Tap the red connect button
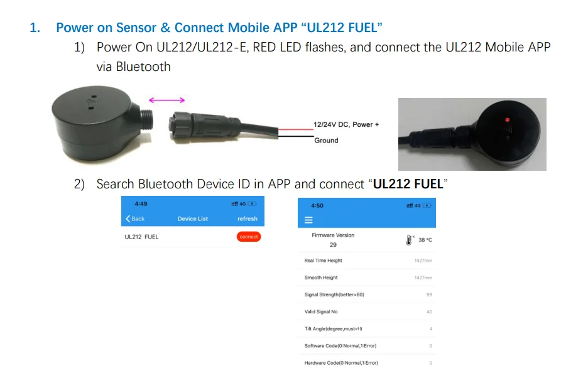The image size is (588, 378). point(249,237)
